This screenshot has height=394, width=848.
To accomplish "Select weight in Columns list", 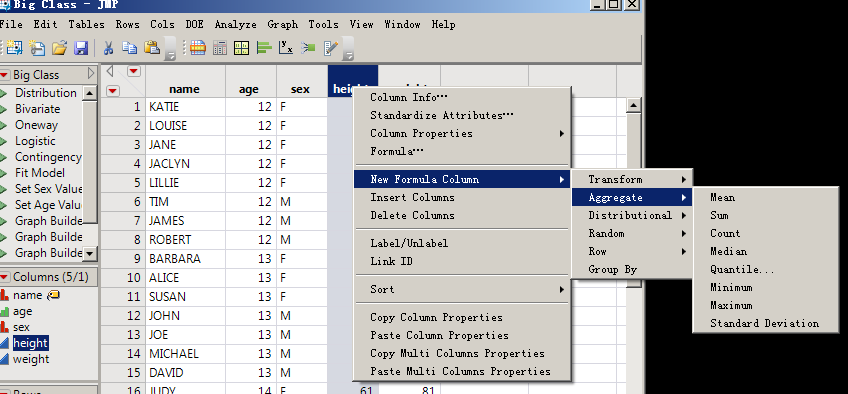I will pyautogui.click(x=31, y=359).
